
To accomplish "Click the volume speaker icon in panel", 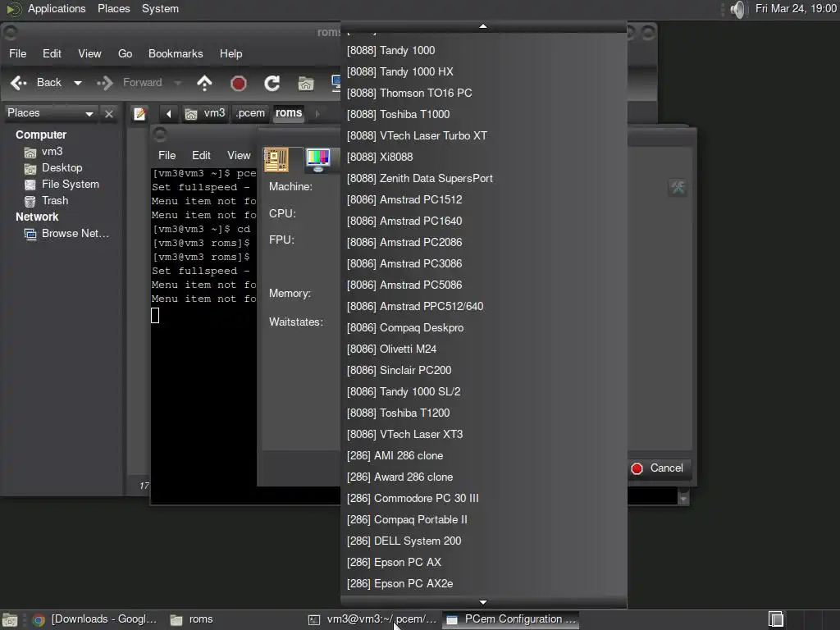I will coord(737,9).
